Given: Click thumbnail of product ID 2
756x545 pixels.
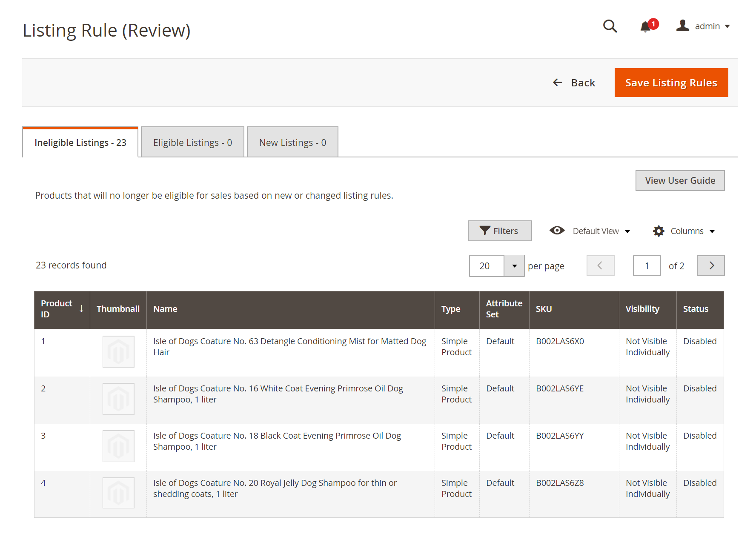Looking at the screenshot, I should pyautogui.click(x=118, y=399).
